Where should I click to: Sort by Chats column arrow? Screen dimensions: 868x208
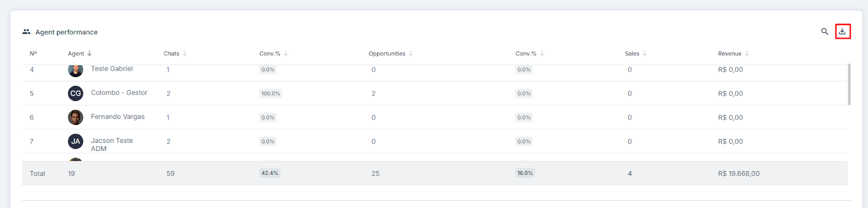click(x=184, y=53)
